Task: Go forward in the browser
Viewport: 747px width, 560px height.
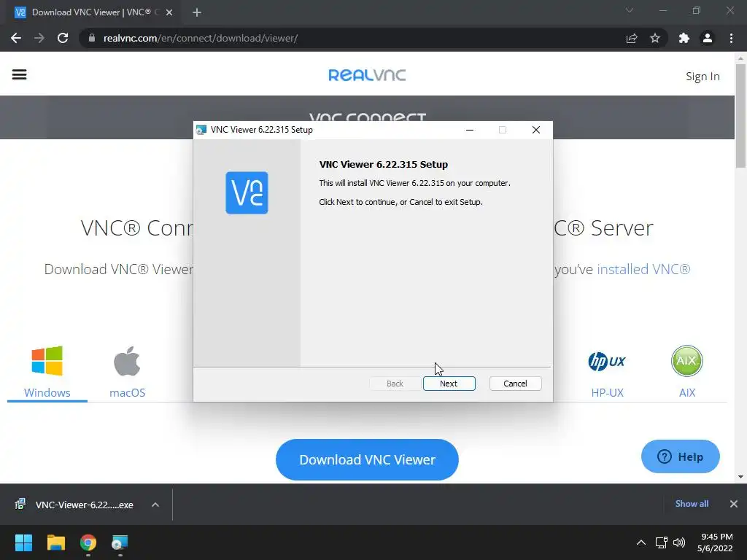Action: tap(39, 38)
